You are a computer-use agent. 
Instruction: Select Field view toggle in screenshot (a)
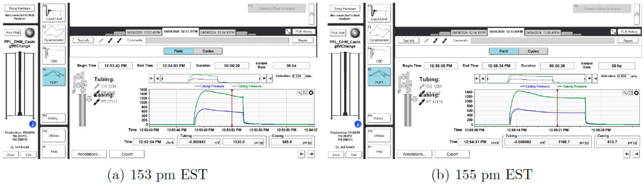[179, 51]
